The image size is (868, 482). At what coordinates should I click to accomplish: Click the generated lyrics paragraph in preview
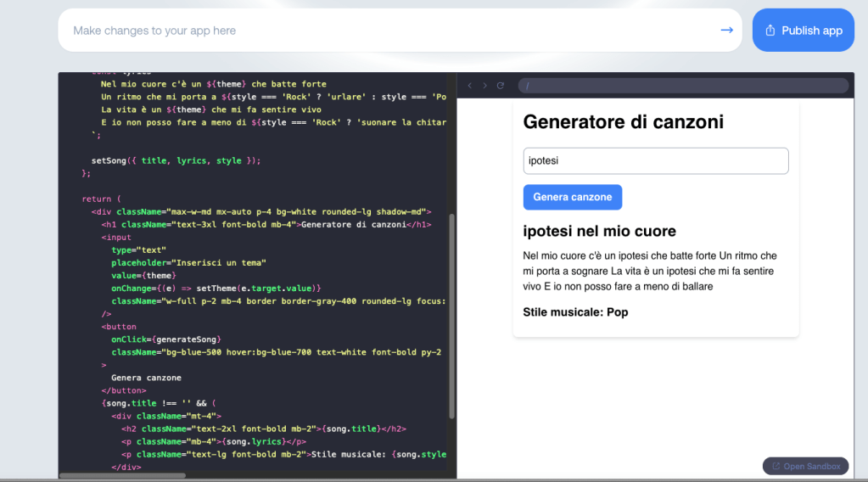pos(649,271)
